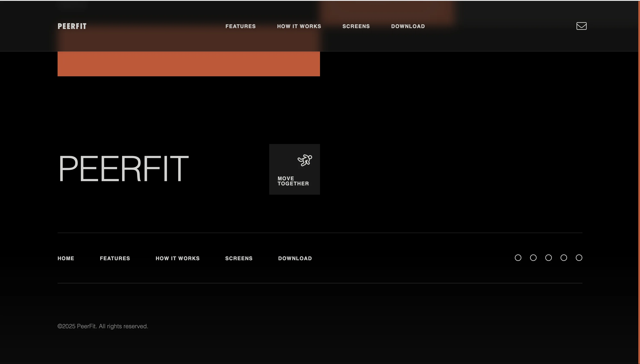Go to Screens in the top navigation
This screenshot has width=640, height=364.
(356, 26)
